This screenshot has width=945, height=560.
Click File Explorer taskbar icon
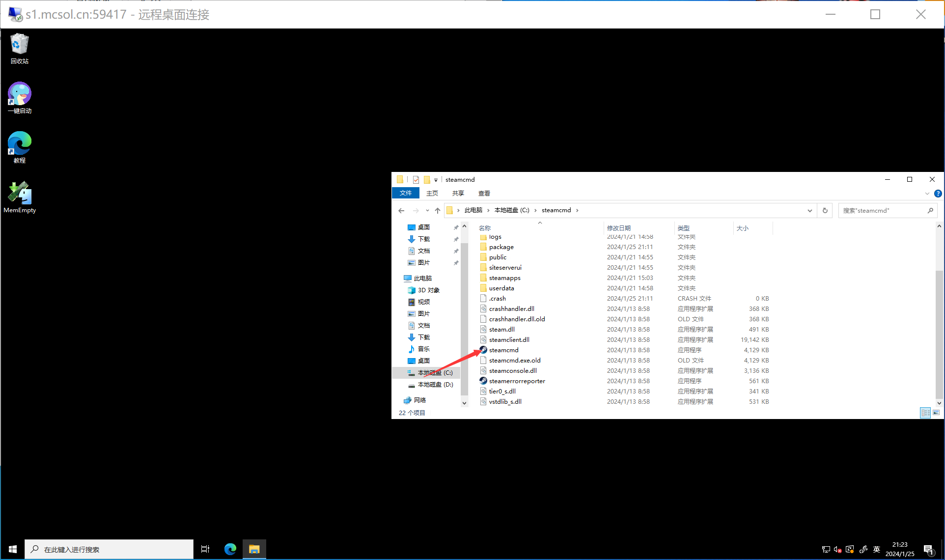(254, 549)
